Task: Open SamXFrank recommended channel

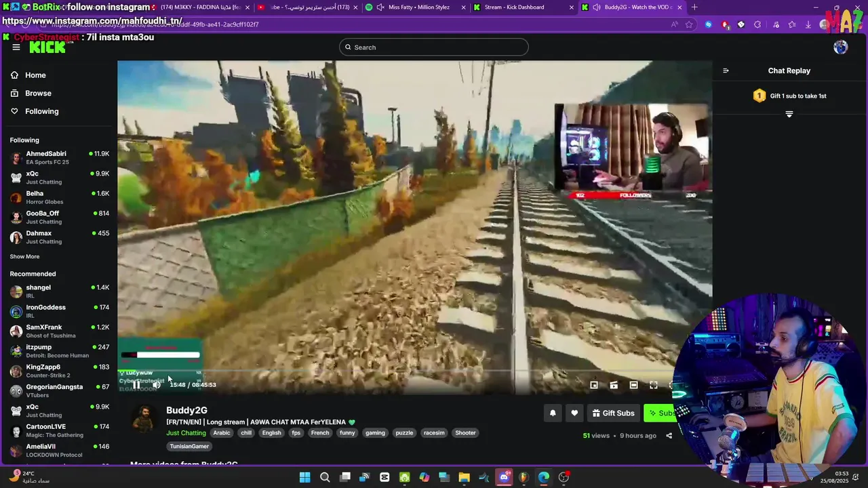Action: tap(59, 331)
